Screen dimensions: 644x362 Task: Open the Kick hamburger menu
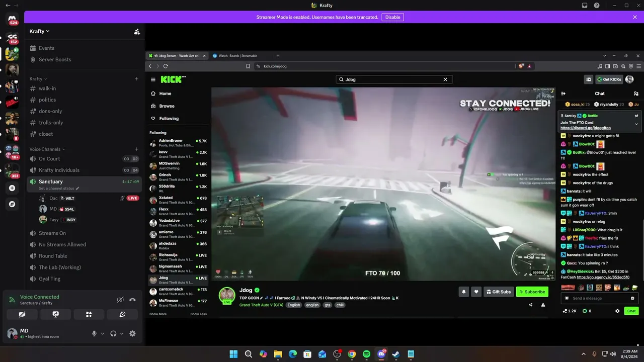click(x=153, y=79)
